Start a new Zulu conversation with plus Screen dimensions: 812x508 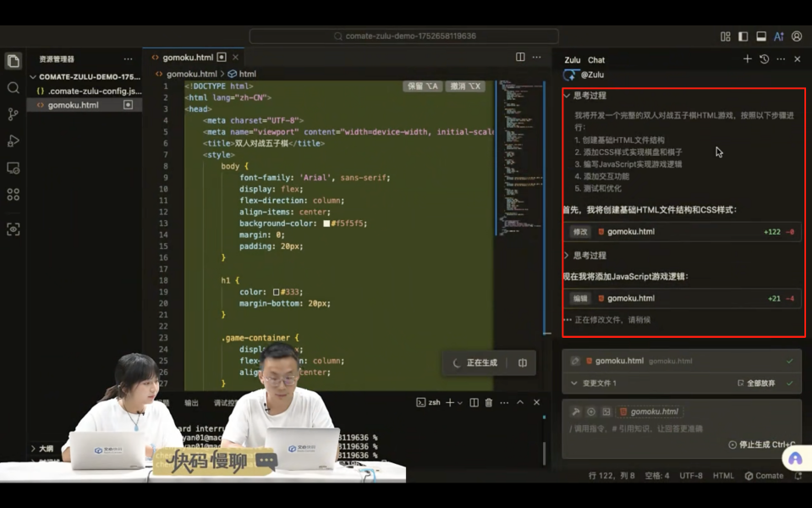pos(747,59)
